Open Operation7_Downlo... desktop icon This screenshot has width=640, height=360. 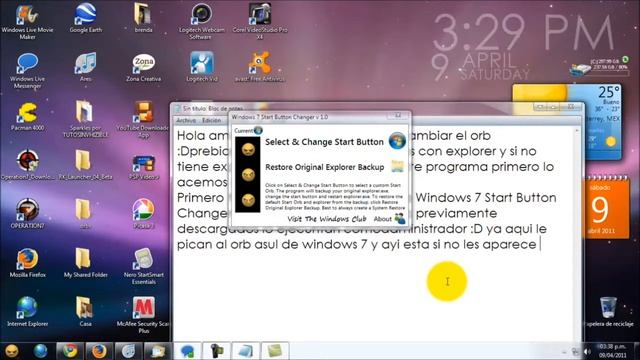click(27, 165)
